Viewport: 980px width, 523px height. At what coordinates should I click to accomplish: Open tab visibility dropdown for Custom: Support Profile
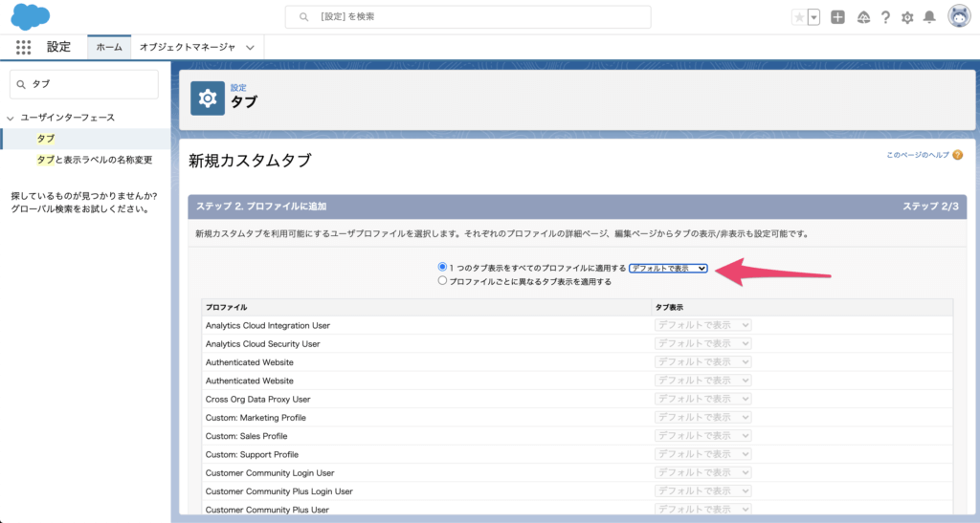click(x=702, y=454)
